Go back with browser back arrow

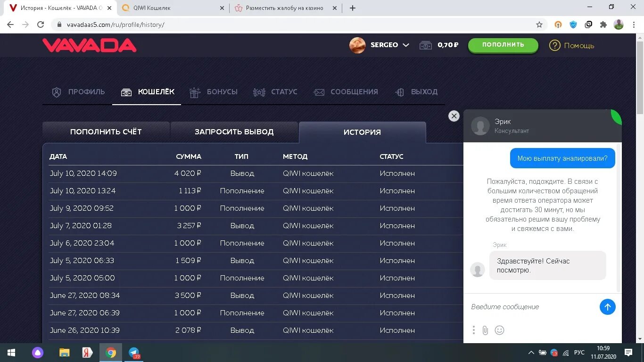coord(10,25)
